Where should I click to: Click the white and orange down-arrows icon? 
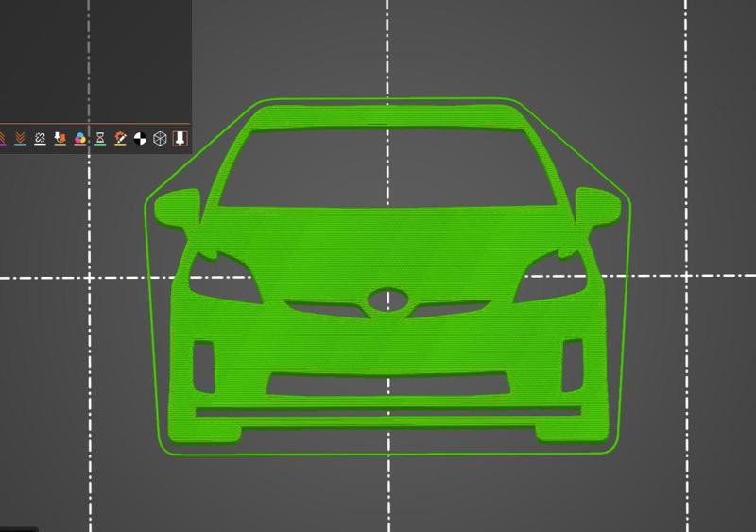tap(60, 138)
